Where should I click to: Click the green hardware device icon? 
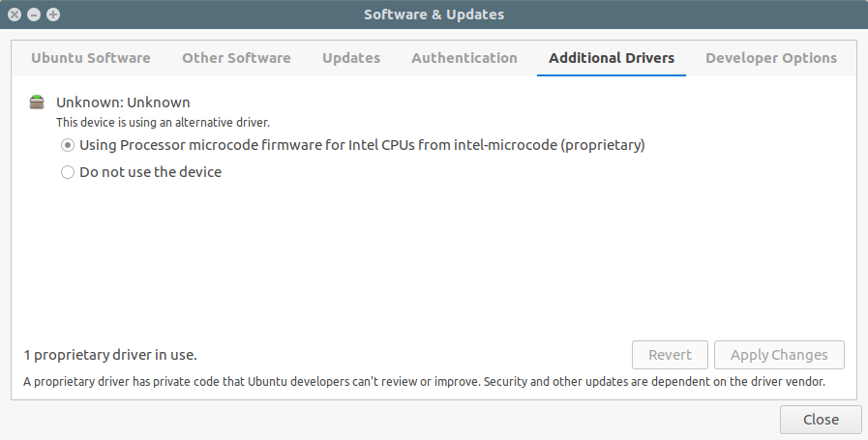[37, 103]
